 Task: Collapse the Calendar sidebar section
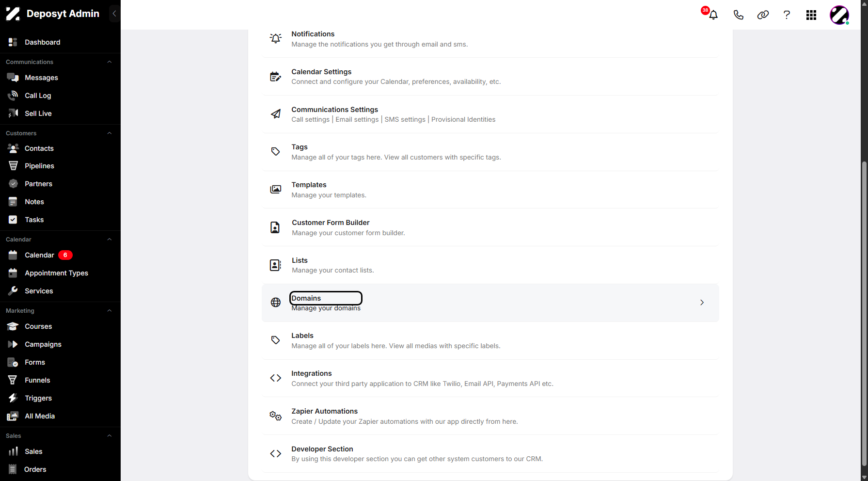coord(110,240)
